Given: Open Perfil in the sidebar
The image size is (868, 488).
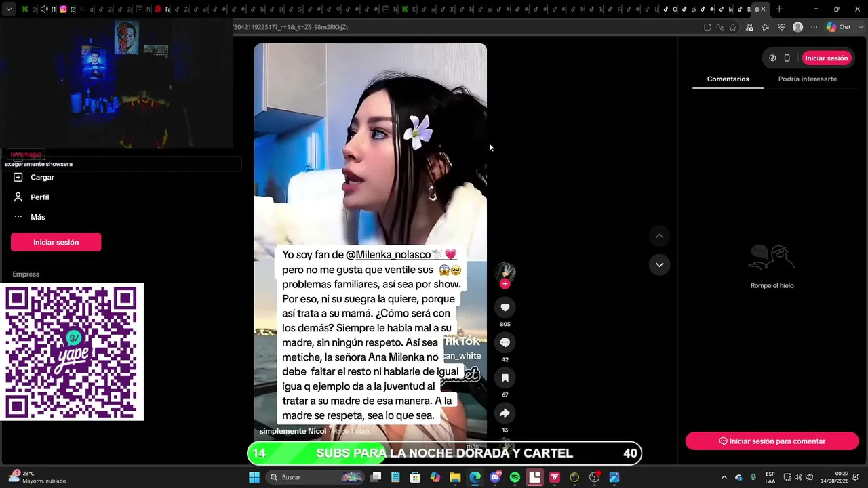Looking at the screenshot, I should [39, 197].
